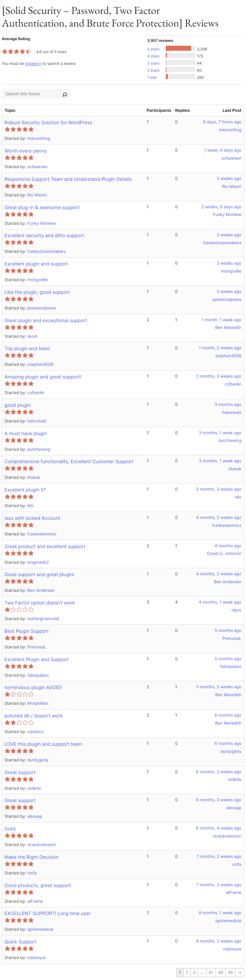Click the 5 stars rating bar
This screenshot has height=980, width=247.
point(180,49)
